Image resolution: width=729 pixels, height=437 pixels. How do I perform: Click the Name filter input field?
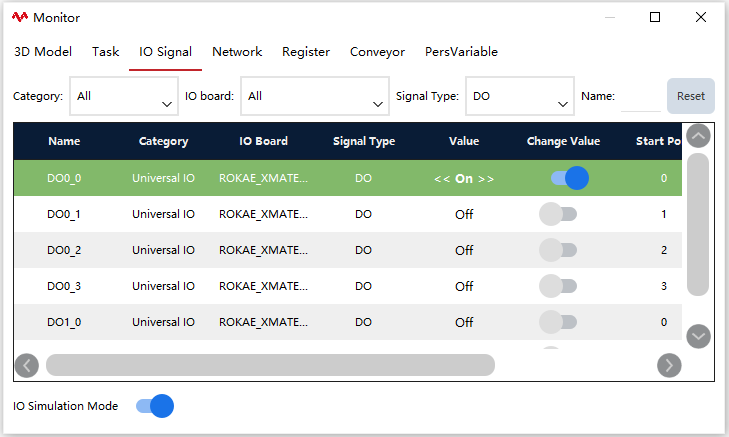click(641, 97)
